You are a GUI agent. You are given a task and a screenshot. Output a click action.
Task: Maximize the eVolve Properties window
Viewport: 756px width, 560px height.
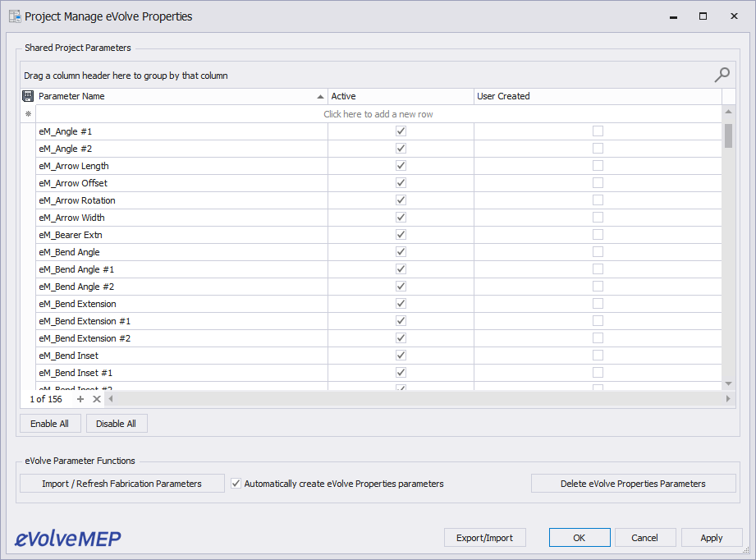point(703,16)
